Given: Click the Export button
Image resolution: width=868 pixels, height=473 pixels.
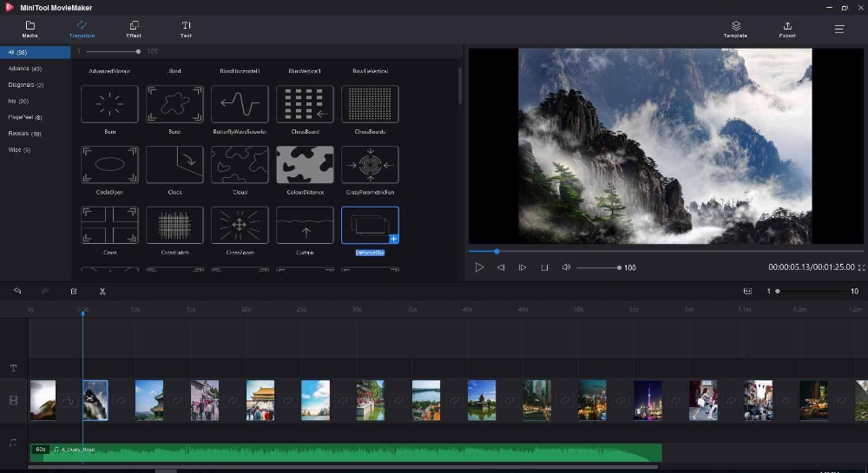Looking at the screenshot, I should click(x=787, y=30).
